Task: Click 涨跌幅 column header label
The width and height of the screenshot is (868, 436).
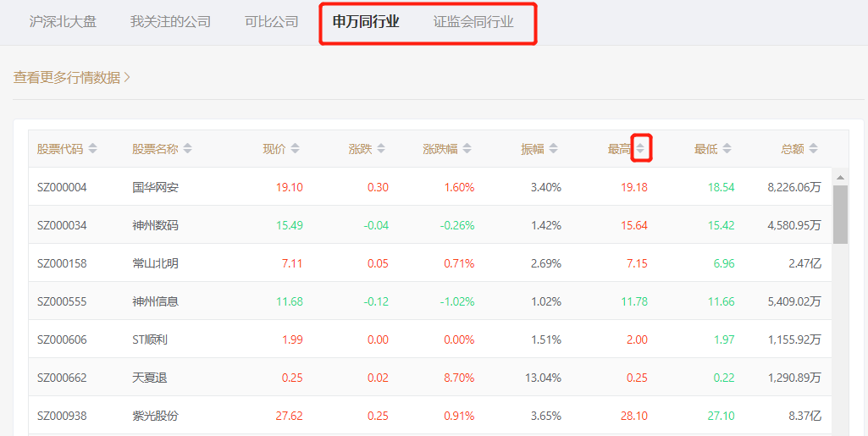Action: [440, 148]
